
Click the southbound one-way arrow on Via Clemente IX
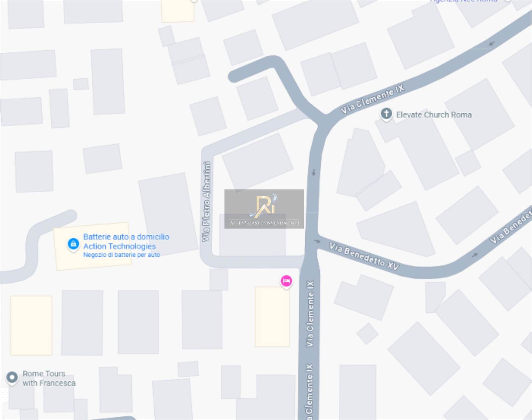313,172
